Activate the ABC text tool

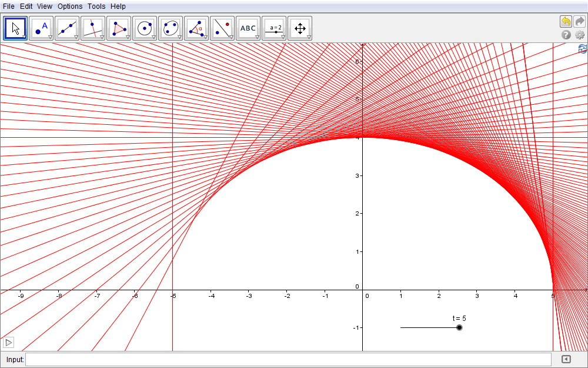coord(248,28)
